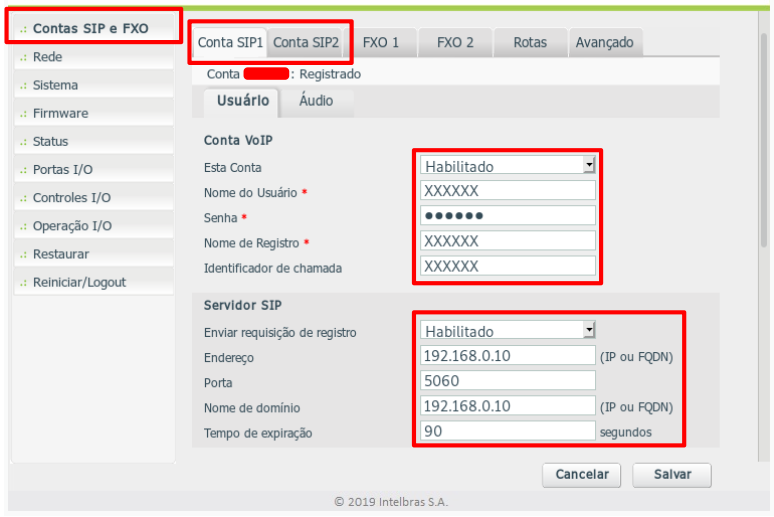Open the Status sidebar page

pos(50,141)
